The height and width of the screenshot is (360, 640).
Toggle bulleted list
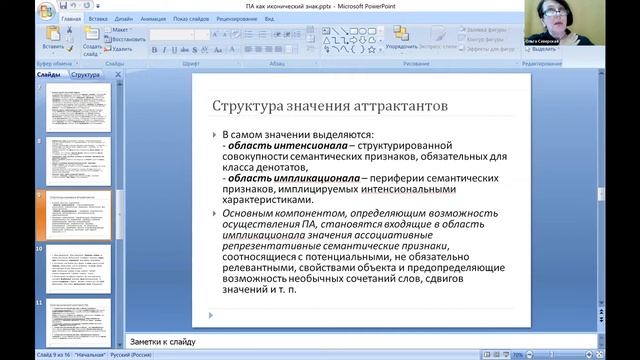coord(249,35)
